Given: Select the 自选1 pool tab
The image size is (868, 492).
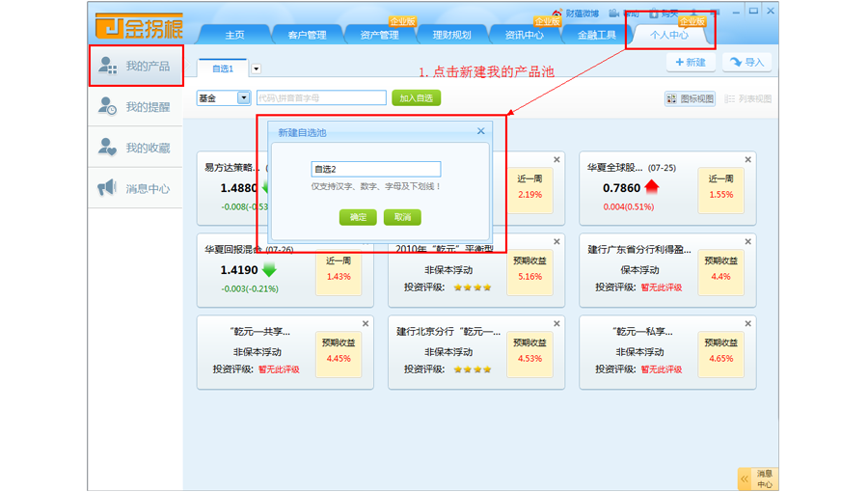Looking at the screenshot, I should 223,69.
